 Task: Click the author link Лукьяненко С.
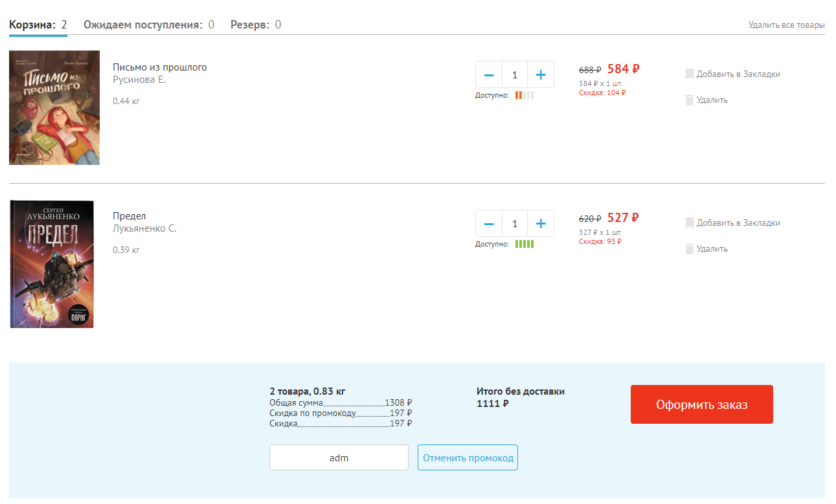144,228
